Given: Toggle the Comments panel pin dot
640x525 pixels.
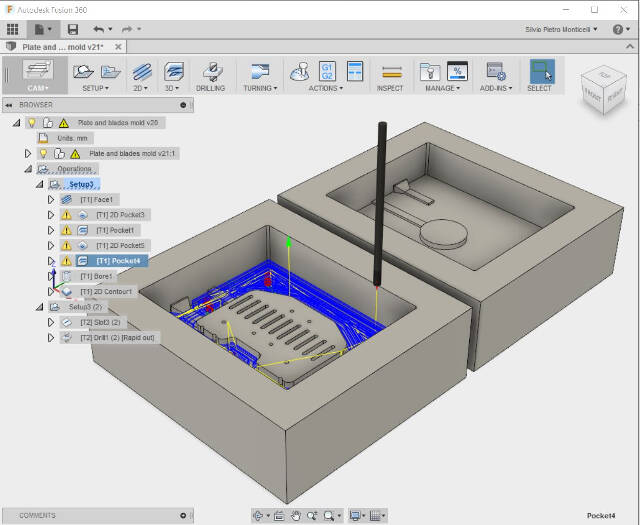Looking at the screenshot, I should (183, 515).
